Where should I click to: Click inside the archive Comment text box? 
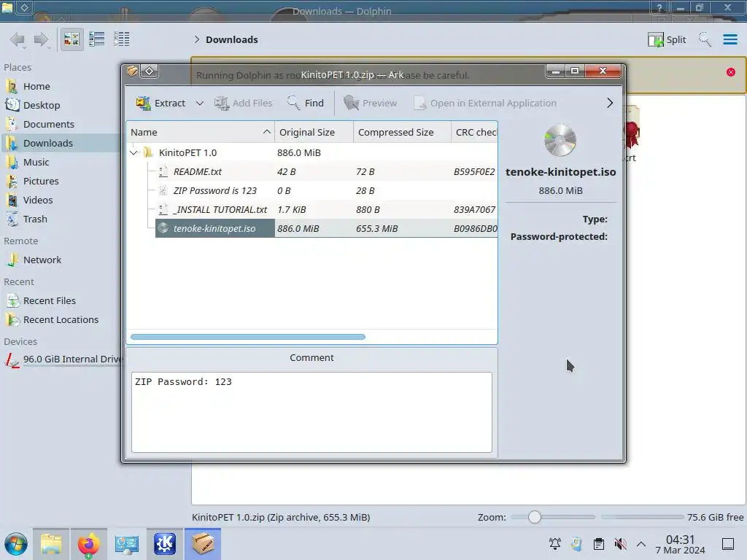click(x=311, y=413)
